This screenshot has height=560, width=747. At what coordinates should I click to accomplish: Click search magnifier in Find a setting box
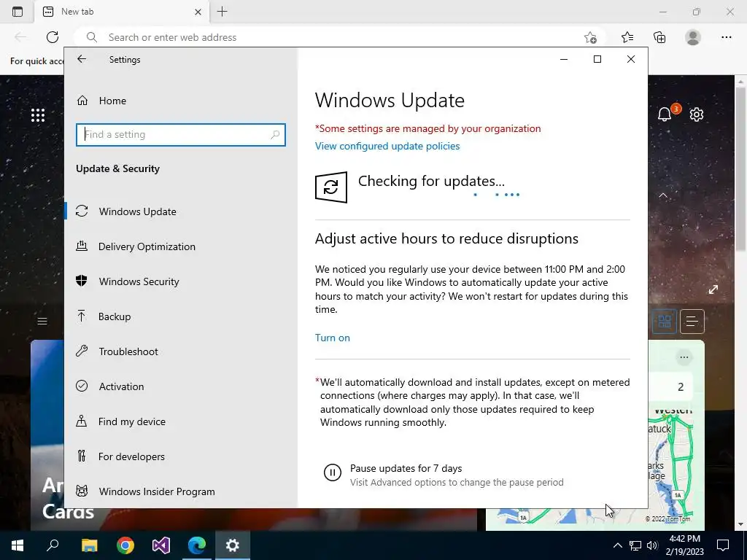[275, 135]
